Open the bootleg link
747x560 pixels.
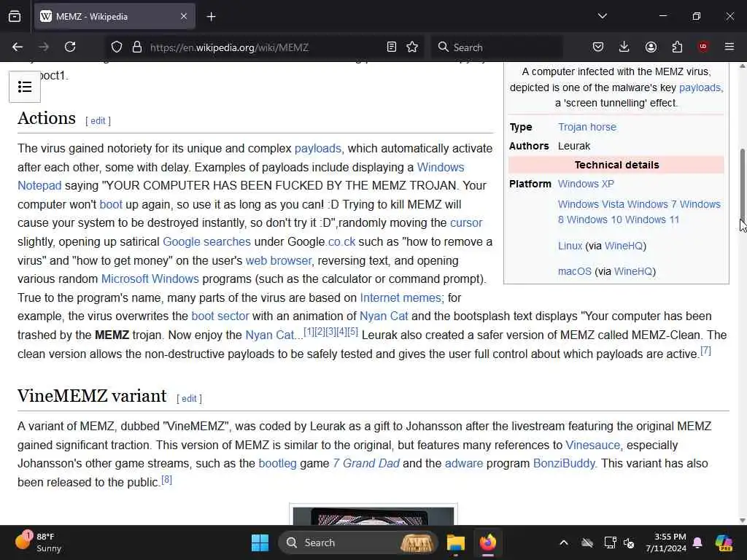click(277, 463)
